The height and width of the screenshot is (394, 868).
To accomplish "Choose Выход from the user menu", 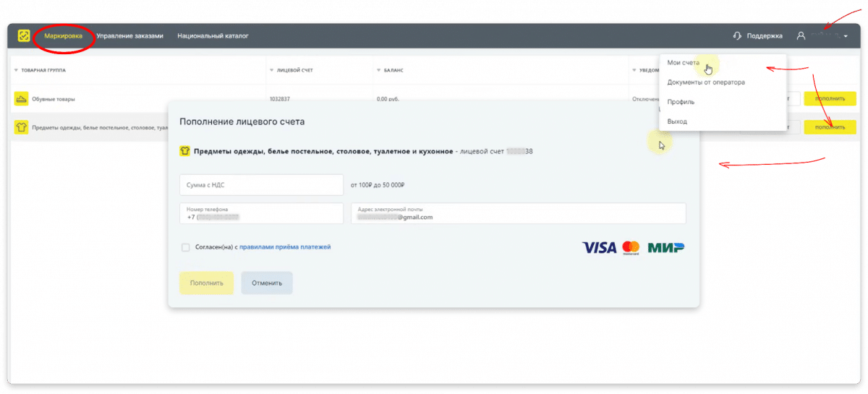I will [678, 121].
